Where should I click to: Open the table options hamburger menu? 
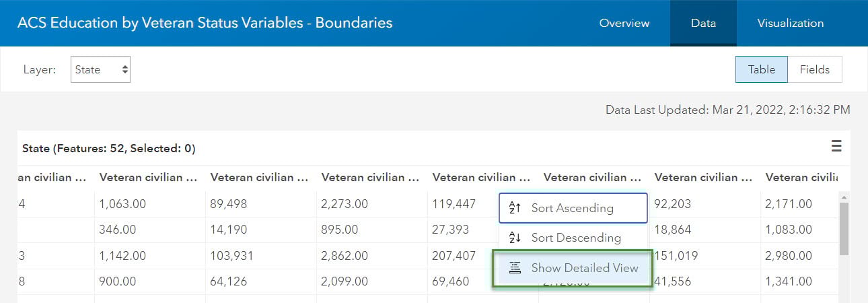pyautogui.click(x=836, y=146)
